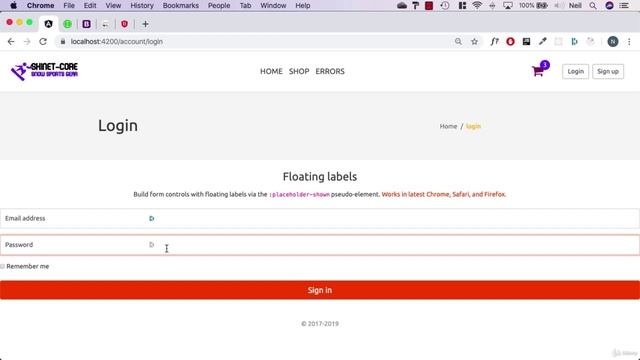Open the People menu
The height and width of the screenshot is (360, 640).
pyautogui.click(x=219, y=6)
